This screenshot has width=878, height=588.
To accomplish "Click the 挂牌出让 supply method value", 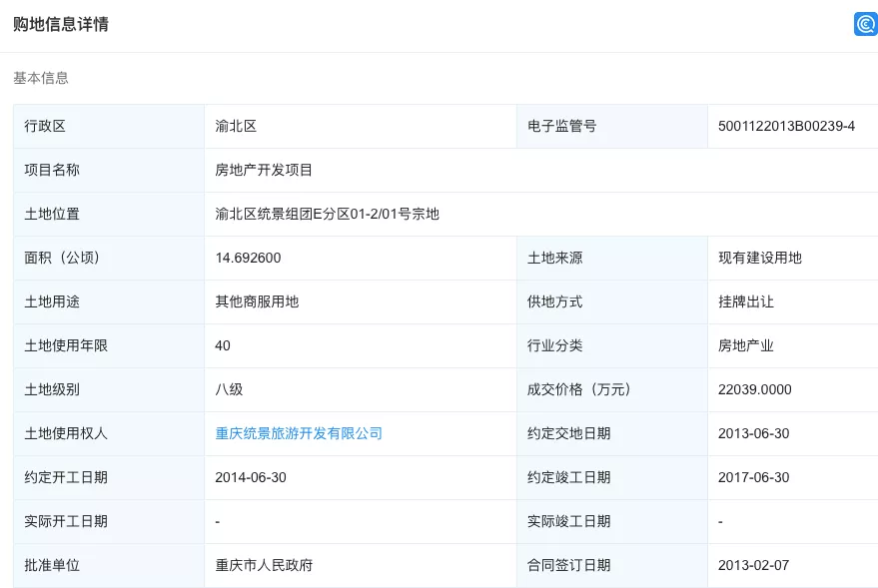I will pos(745,301).
